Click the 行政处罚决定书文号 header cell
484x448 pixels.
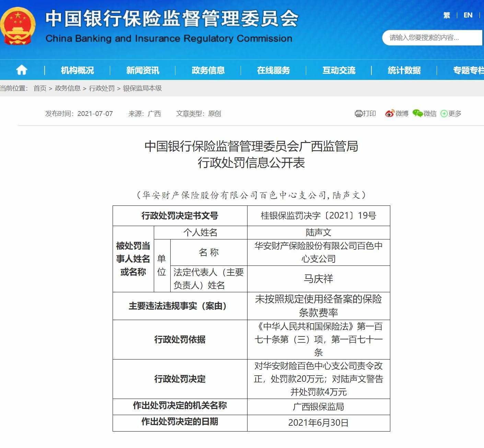coord(180,215)
